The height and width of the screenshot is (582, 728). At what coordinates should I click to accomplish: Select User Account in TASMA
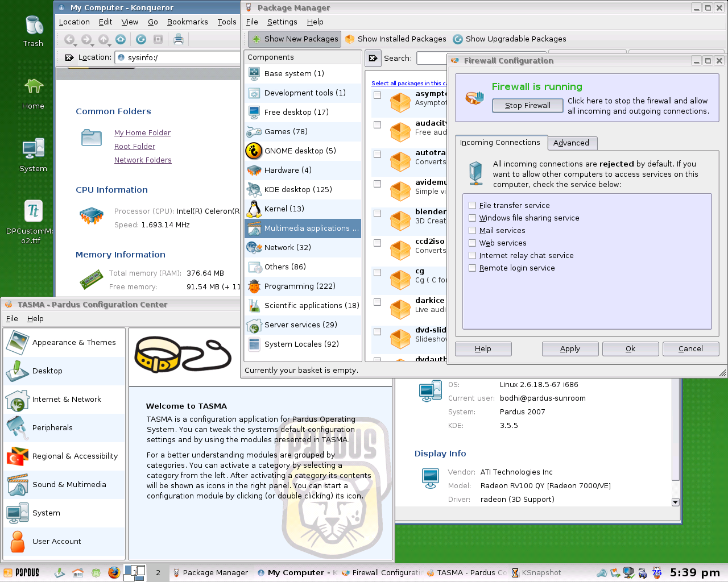pyautogui.click(x=64, y=542)
